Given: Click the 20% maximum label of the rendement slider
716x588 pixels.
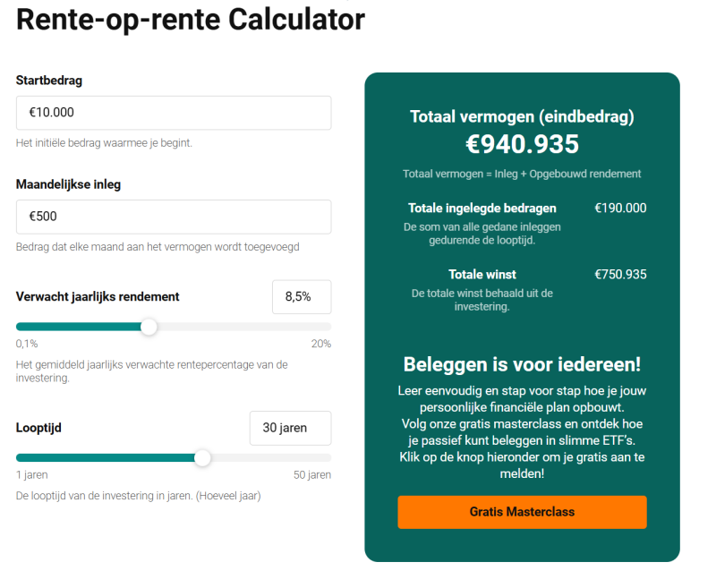Looking at the screenshot, I should click(324, 343).
